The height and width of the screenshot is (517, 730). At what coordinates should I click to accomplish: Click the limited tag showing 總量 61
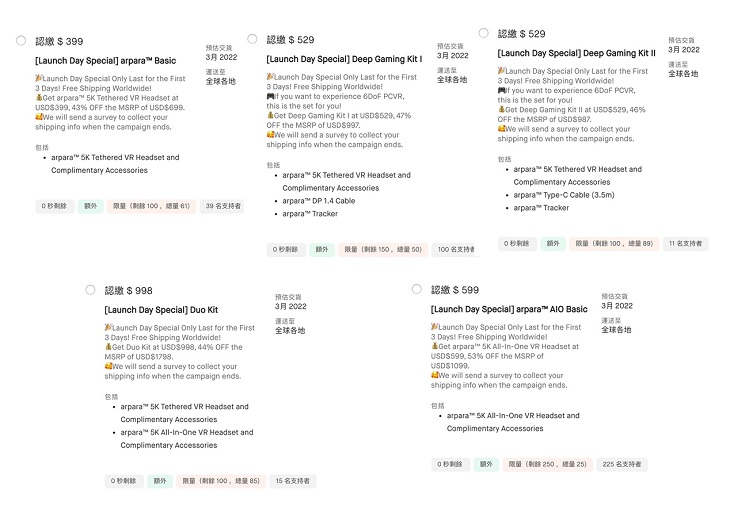[x=150, y=206]
